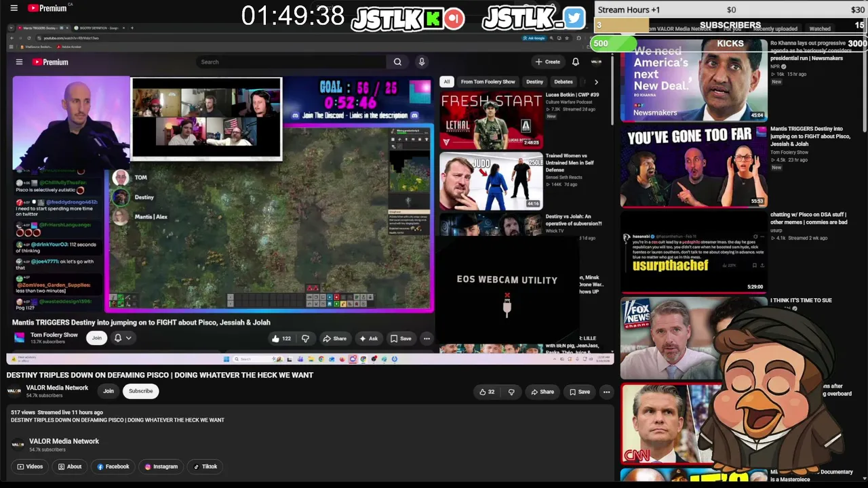This screenshot has height=488, width=868.
Task: Click the Ask button under Mantis video
Action: 369,338
